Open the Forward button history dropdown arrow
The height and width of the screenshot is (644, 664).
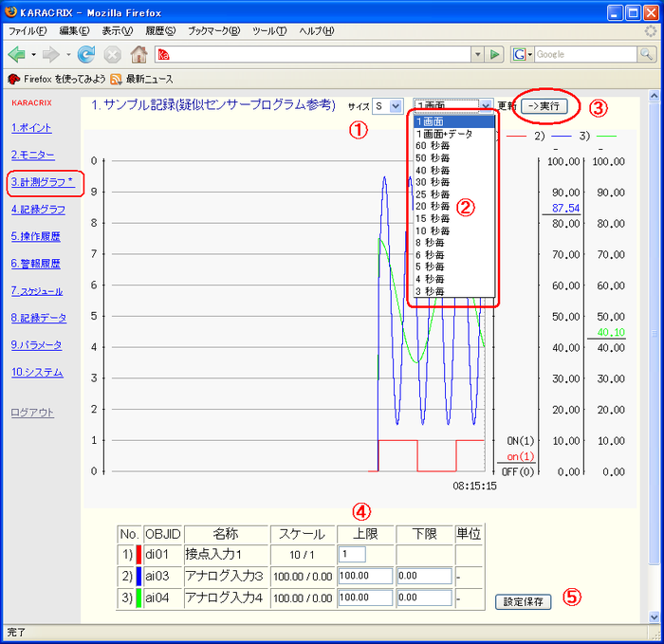coord(68,55)
